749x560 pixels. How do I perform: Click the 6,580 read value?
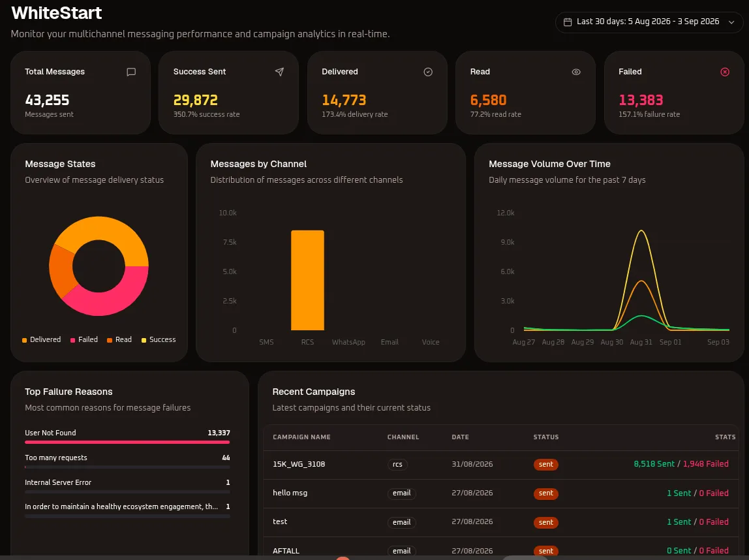coord(488,101)
